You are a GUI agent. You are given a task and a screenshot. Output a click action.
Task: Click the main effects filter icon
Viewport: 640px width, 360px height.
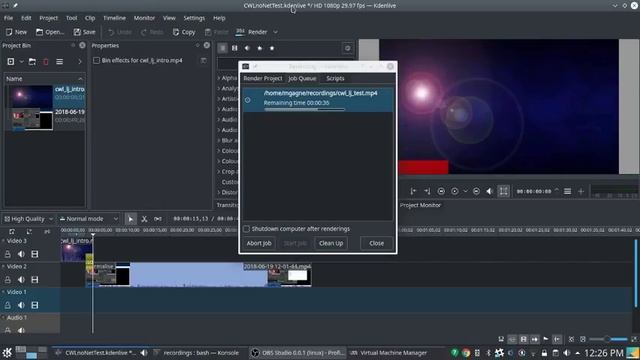click(222, 48)
